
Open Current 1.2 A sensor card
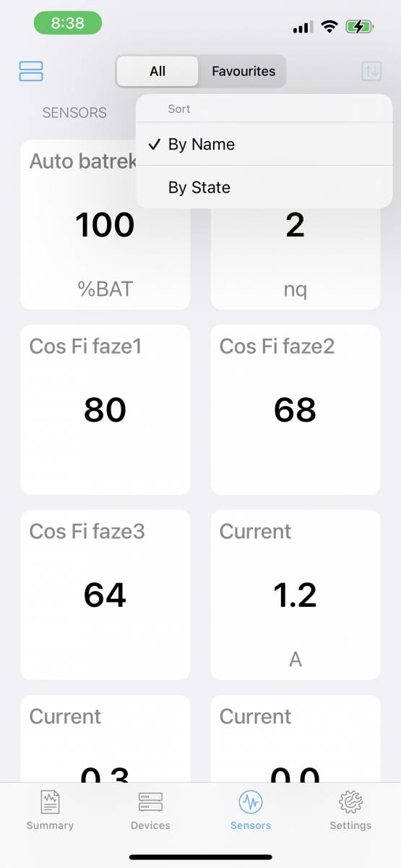(296, 595)
